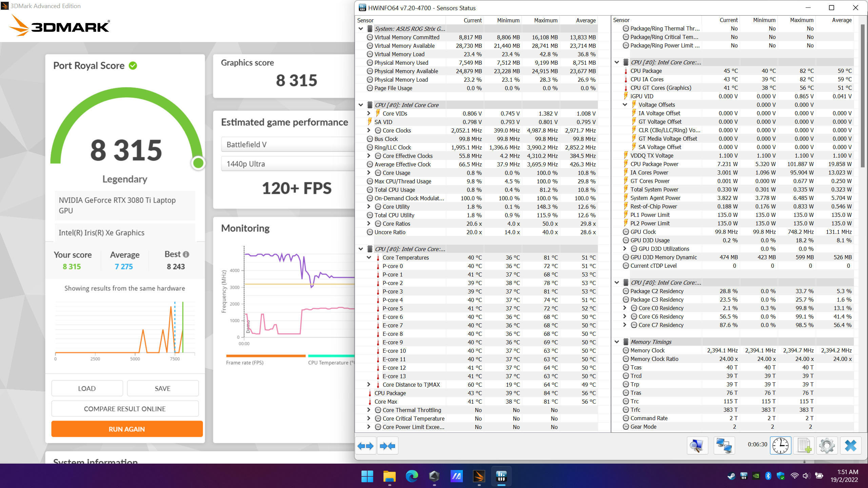Open MyASUS from the taskbar
The image size is (868, 488).
(457, 476)
